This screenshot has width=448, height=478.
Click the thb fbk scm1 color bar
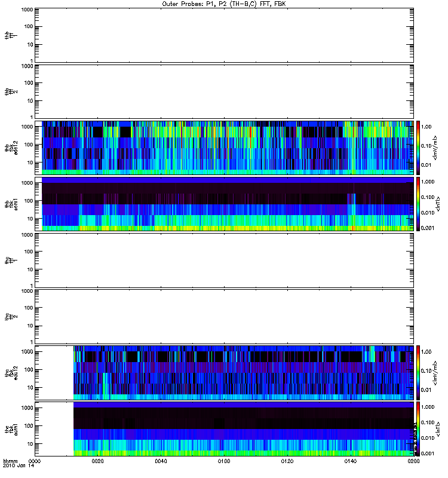tap(418, 204)
